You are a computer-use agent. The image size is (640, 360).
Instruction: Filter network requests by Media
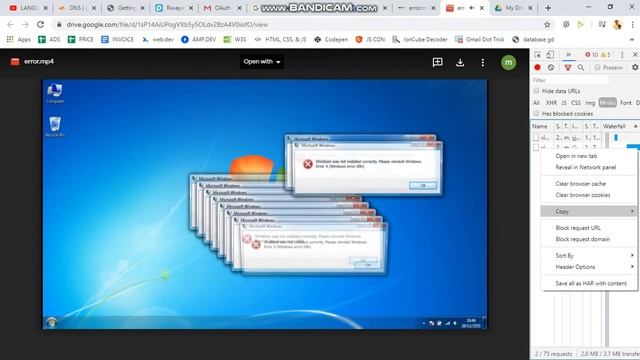coord(607,103)
